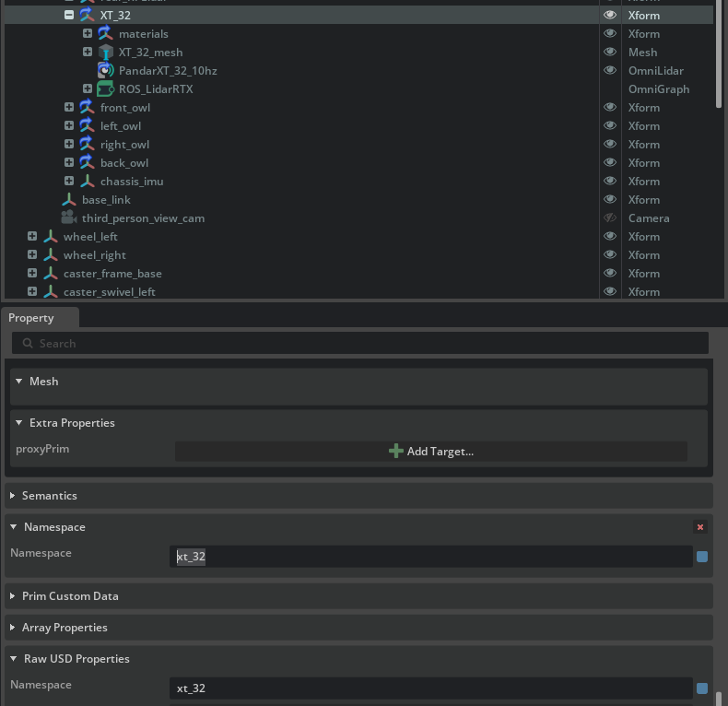Image resolution: width=728 pixels, height=706 pixels.
Task: Select the Property tab
Action: [31, 318]
